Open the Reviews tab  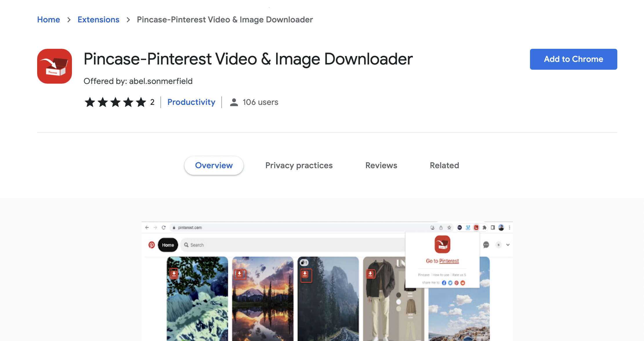pos(381,166)
